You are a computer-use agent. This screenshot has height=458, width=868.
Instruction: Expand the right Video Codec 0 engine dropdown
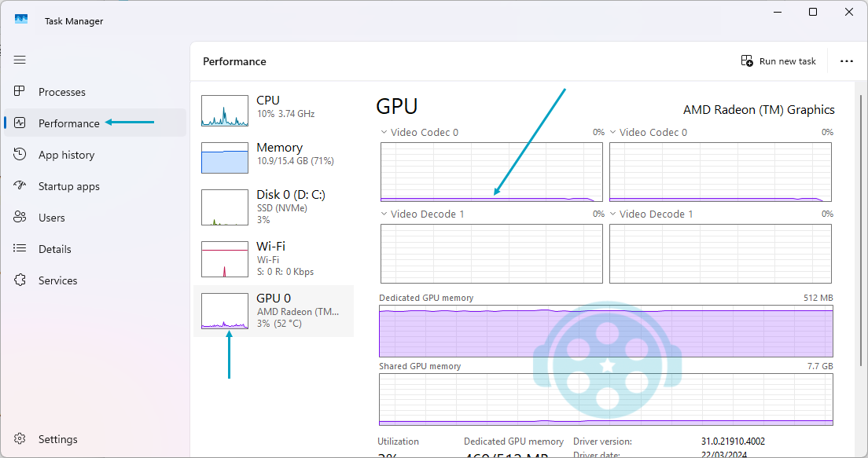tap(612, 132)
